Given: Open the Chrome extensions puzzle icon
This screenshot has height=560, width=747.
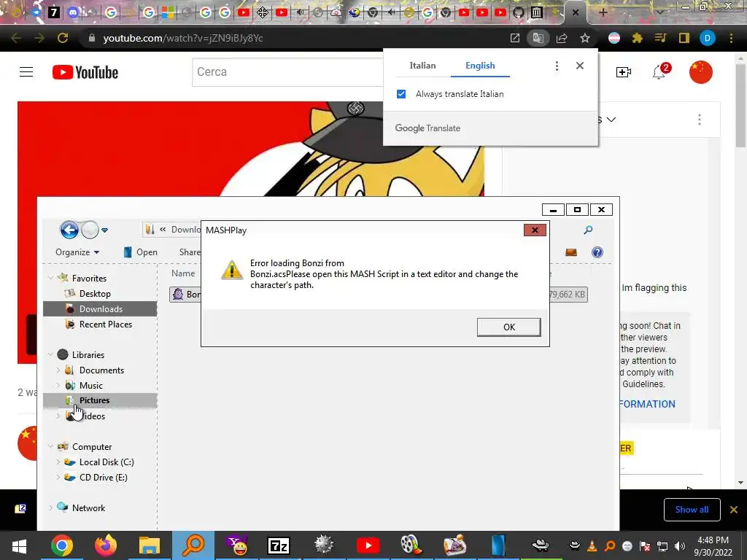Looking at the screenshot, I should (637, 38).
